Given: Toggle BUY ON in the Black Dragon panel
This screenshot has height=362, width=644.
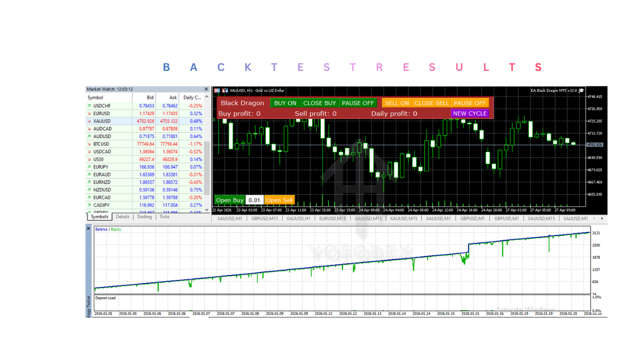Looking at the screenshot, I should tap(285, 103).
